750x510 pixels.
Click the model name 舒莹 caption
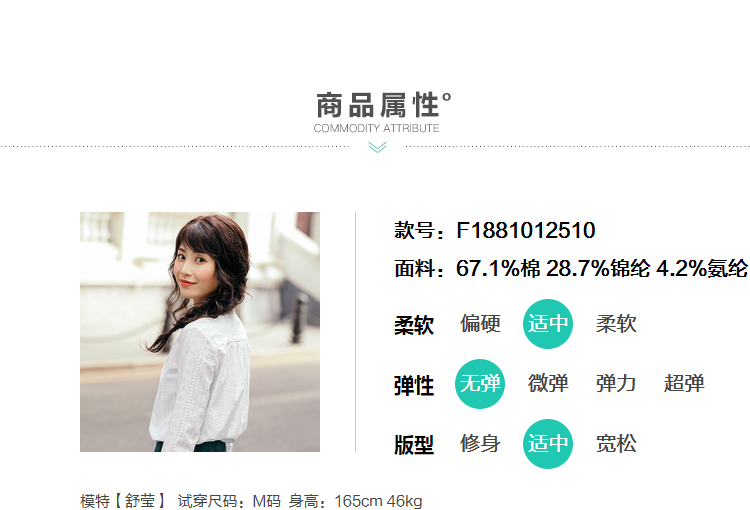coord(140,501)
